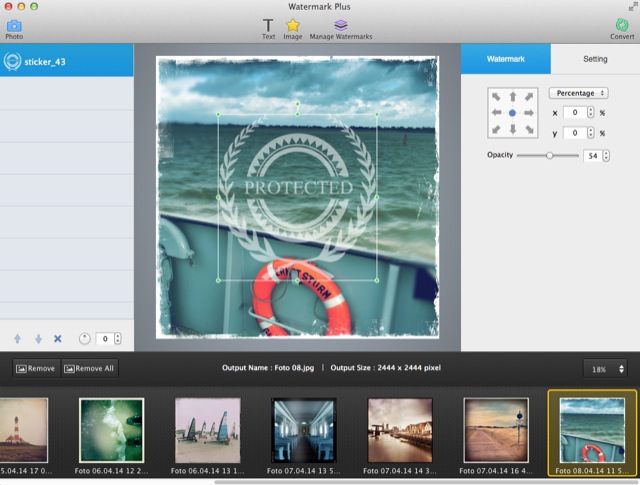Select thumbnail Foto 06.04.14 13 1...

(x=208, y=430)
